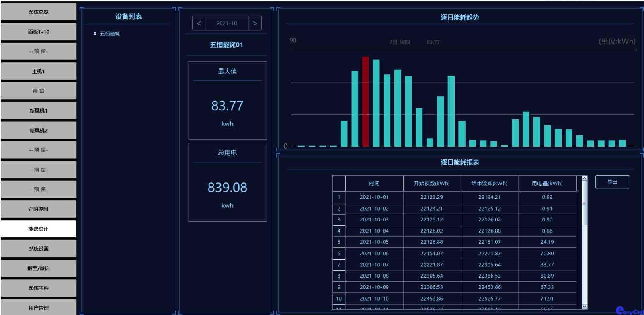Open the 系统总览 overview page
644x315 pixels.
pos(39,12)
